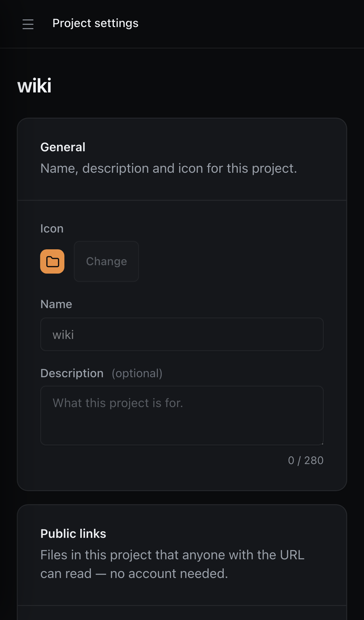This screenshot has width=364, height=620.
Task: Click the description box resize handle
Action: pyautogui.click(x=322, y=443)
